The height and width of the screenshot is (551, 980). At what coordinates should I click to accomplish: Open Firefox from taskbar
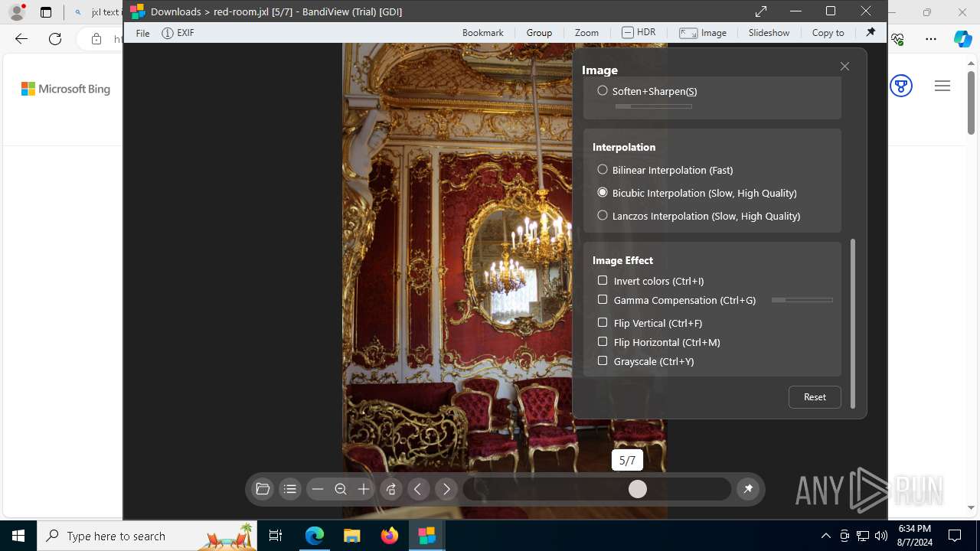[x=390, y=536]
